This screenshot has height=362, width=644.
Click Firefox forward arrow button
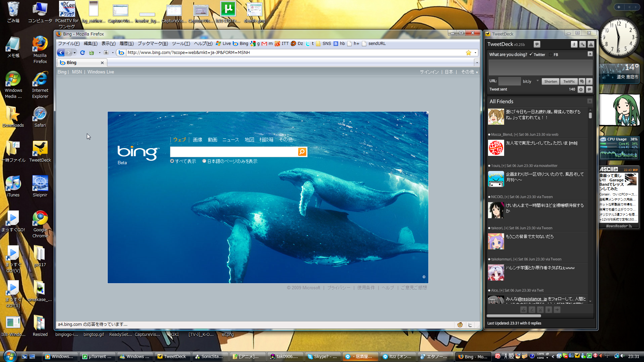[x=68, y=53]
